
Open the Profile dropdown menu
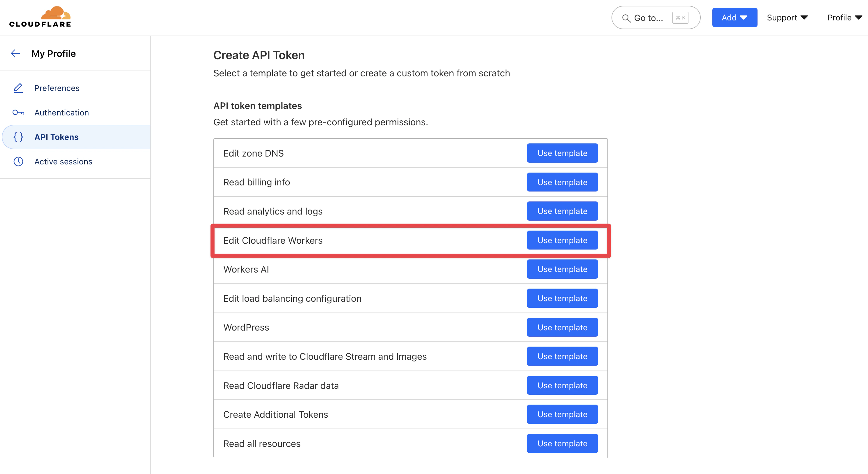coord(844,17)
